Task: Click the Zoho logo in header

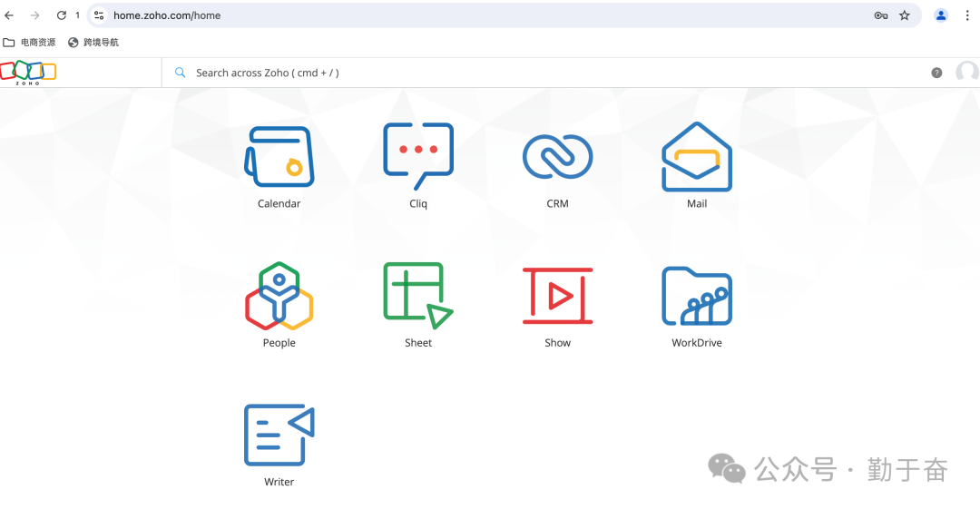Action: (28, 73)
